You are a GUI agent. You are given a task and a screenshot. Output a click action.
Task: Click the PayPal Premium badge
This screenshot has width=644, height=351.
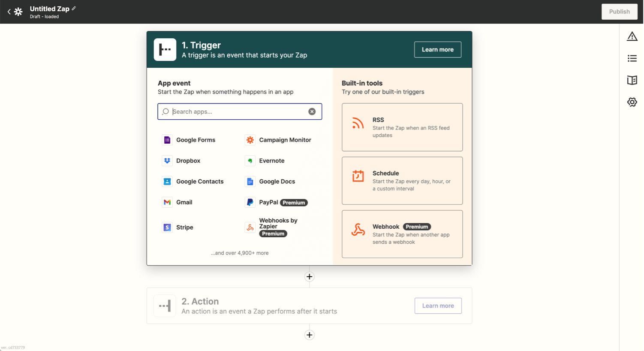[294, 203]
